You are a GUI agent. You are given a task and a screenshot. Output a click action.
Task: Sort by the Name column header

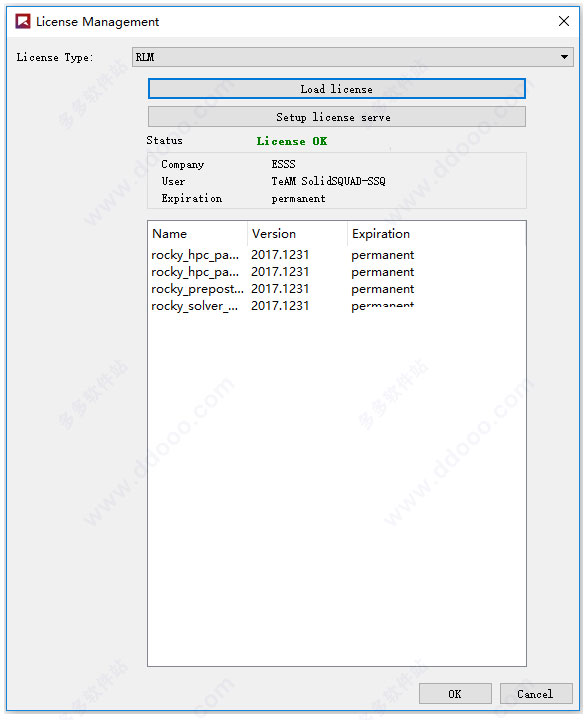click(198, 234)
